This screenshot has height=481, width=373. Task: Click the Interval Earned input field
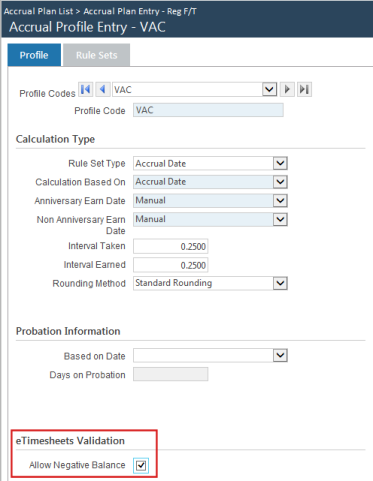point(171,265)
